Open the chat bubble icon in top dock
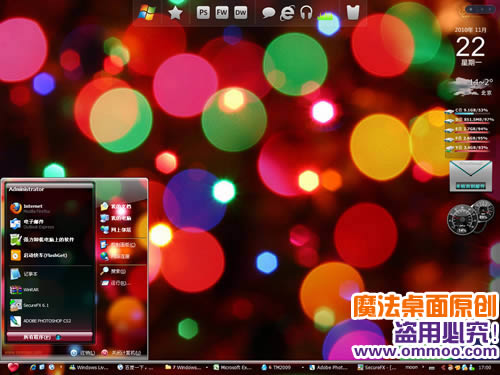500x375 pixels. pyautogui.click(x=268, y=13)
